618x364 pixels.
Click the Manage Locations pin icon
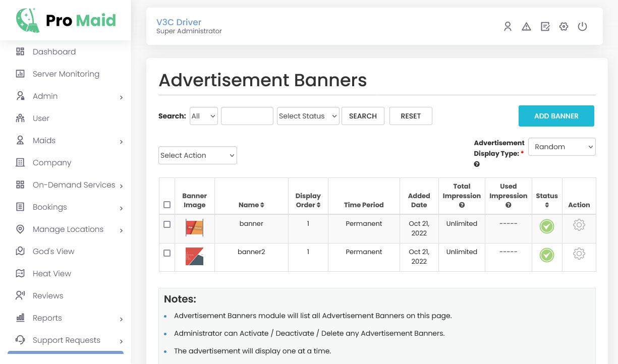pos(20,229)
